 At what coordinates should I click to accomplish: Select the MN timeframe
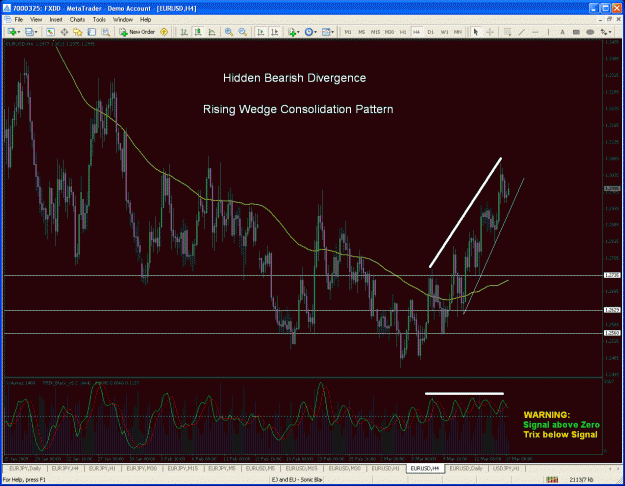pos(458,32)
